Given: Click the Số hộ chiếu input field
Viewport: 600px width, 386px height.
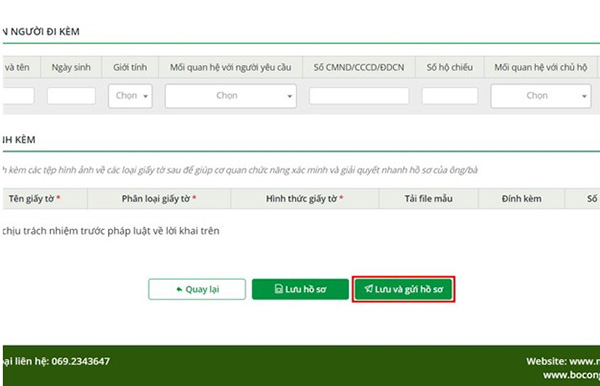Looking at the screenshot, I should [450, 96].
